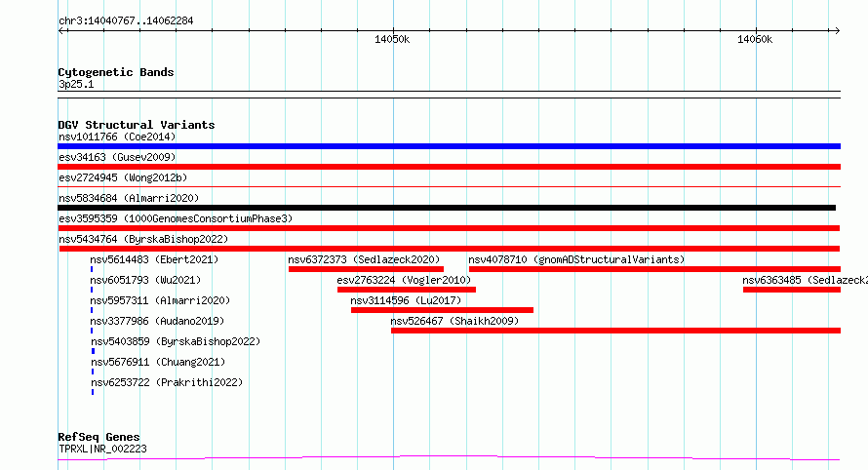Click the blue nsv5614483 marker
The width and height of the screenshot is (868, 470).
(x=92, y=269)
